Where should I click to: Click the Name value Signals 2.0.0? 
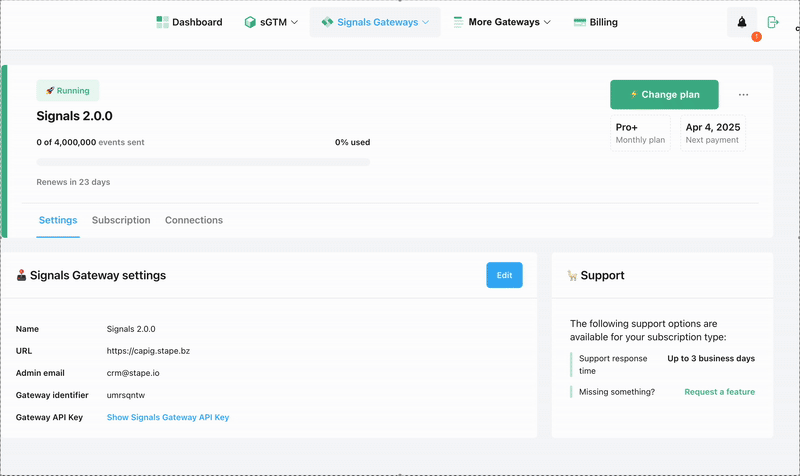[x=131, y=329]
